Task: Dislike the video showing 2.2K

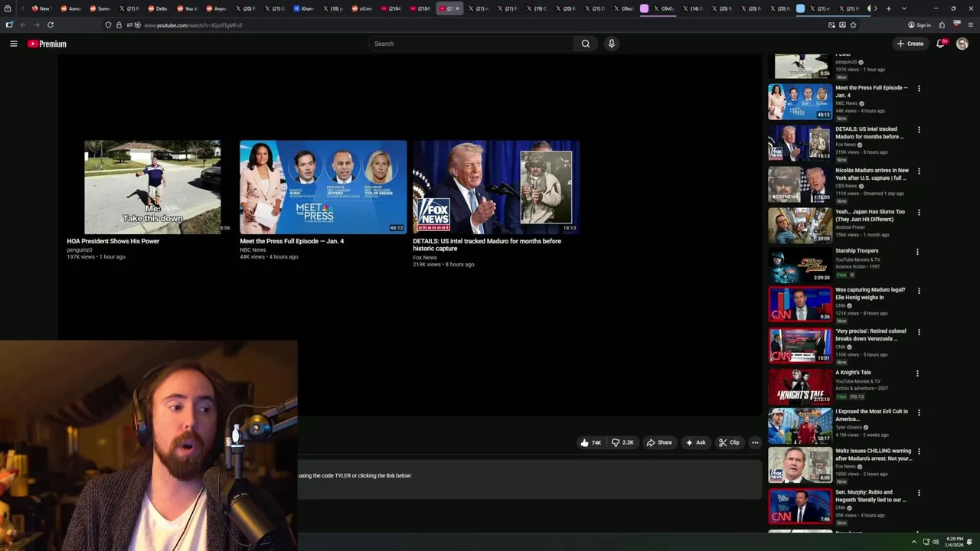Action: pyautogui.click(x=622, y=442)
